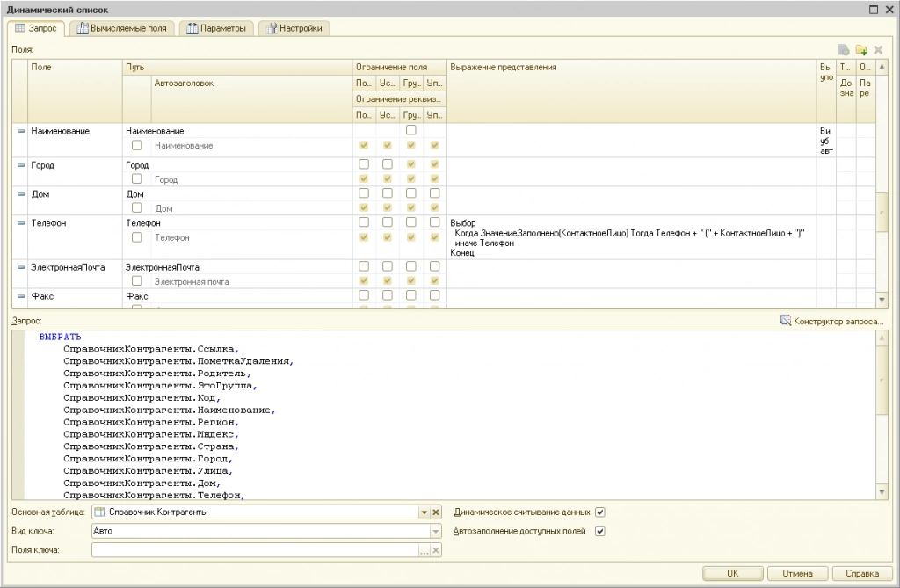This screenshot has height=588, width=900.
Task: Toggle Автозаполнение доступных полей checkbox
Action: click(x=600, y=531)
